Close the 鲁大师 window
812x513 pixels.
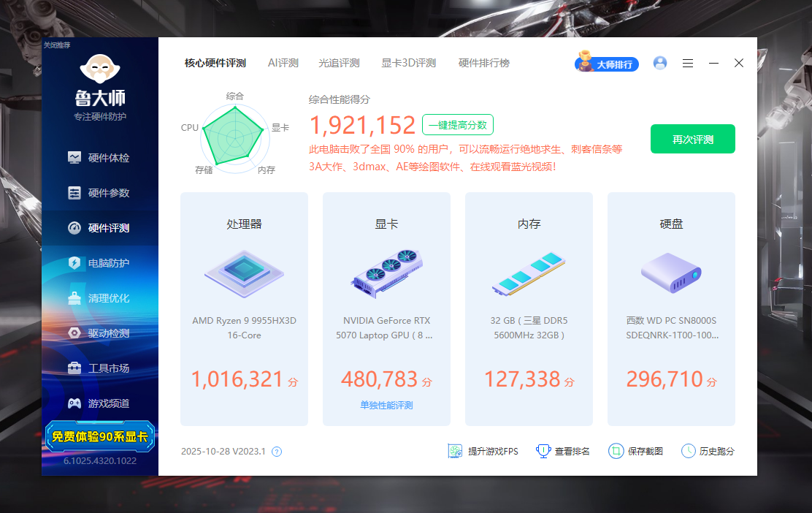click(739, 64)
